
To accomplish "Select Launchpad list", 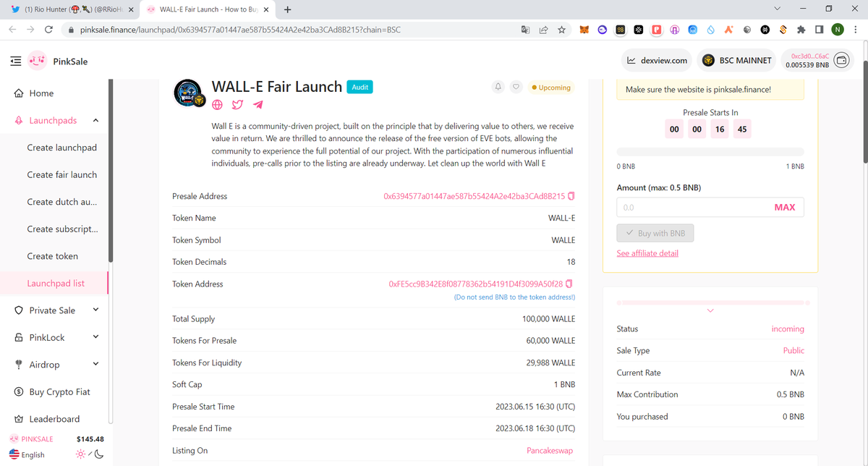I will 56,283.
